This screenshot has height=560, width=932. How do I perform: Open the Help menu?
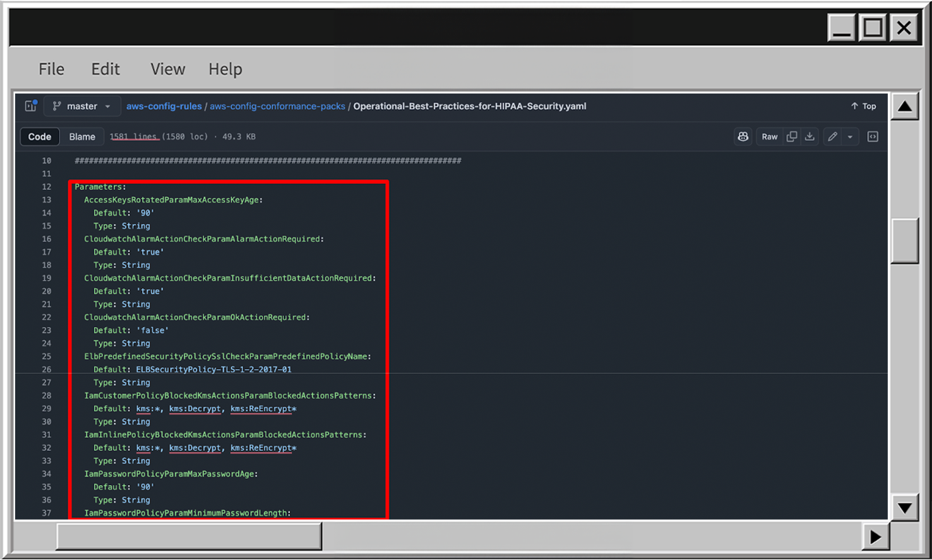pyautogui.click(x=225, y=69)
